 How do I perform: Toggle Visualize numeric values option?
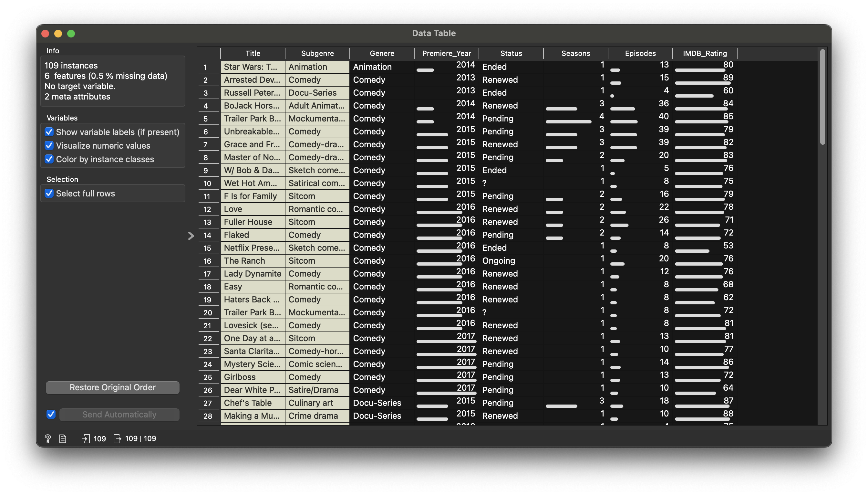pyautogui.click(x=49, y=145)
